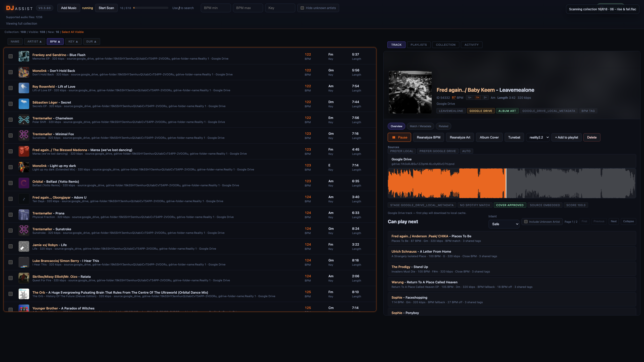
Task: Click the Roy Rosenfeld Lift of Love artwork
Action: pos(24,88)
